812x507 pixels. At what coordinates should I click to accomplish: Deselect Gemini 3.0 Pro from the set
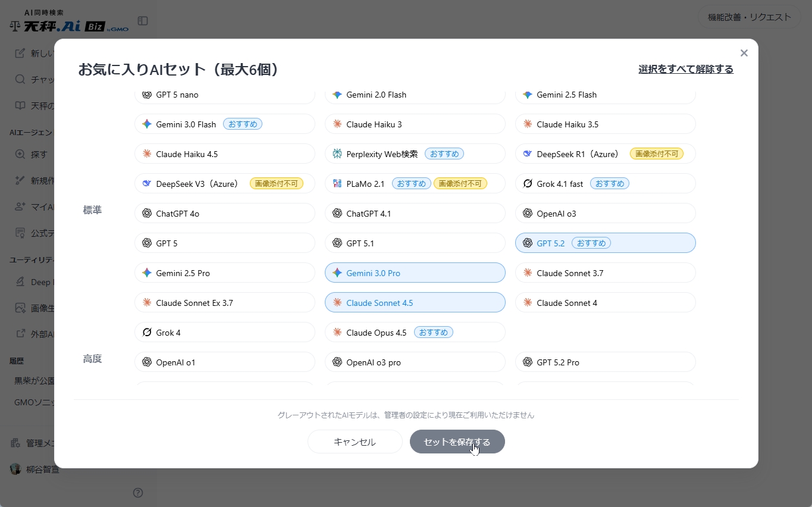415,273
